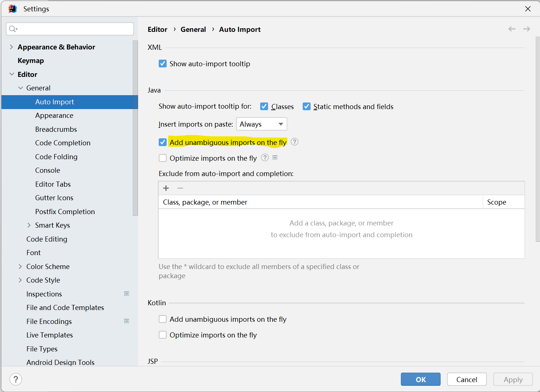Click project-level icon next to Inspections
Viewport: 540px width, 392px height.
tap(127, 294)
